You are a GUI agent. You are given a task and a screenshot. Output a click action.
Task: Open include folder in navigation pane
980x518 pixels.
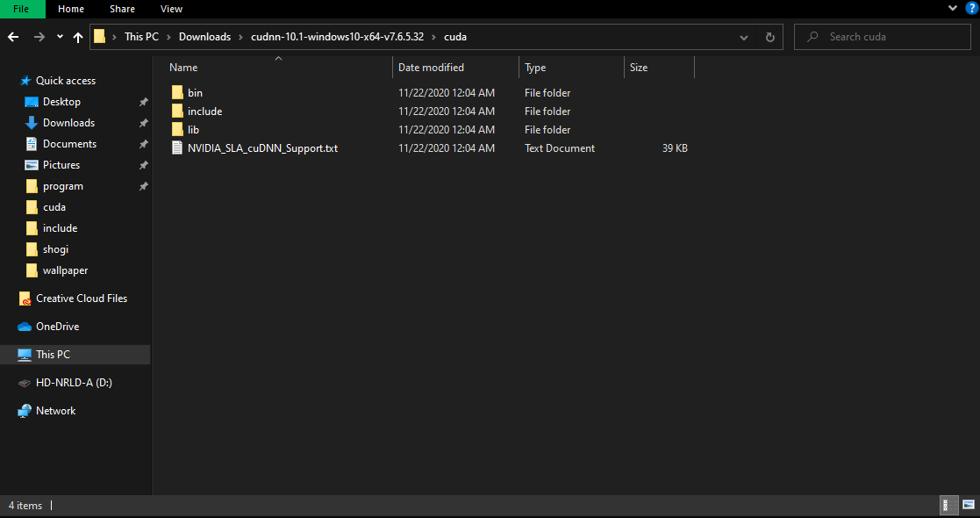pyautogui.click(x=60, y=228)
